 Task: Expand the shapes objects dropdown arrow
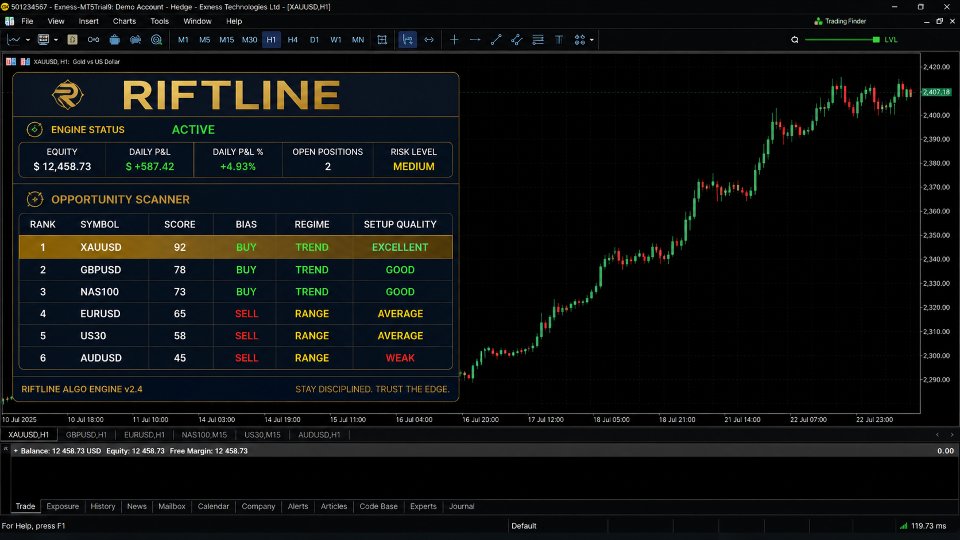pos(591,40)
